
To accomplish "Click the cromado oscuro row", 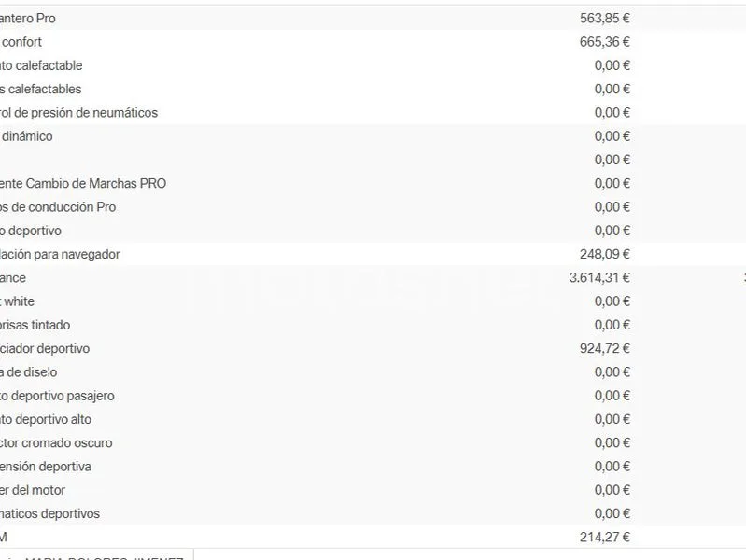I will pos(373,442).
